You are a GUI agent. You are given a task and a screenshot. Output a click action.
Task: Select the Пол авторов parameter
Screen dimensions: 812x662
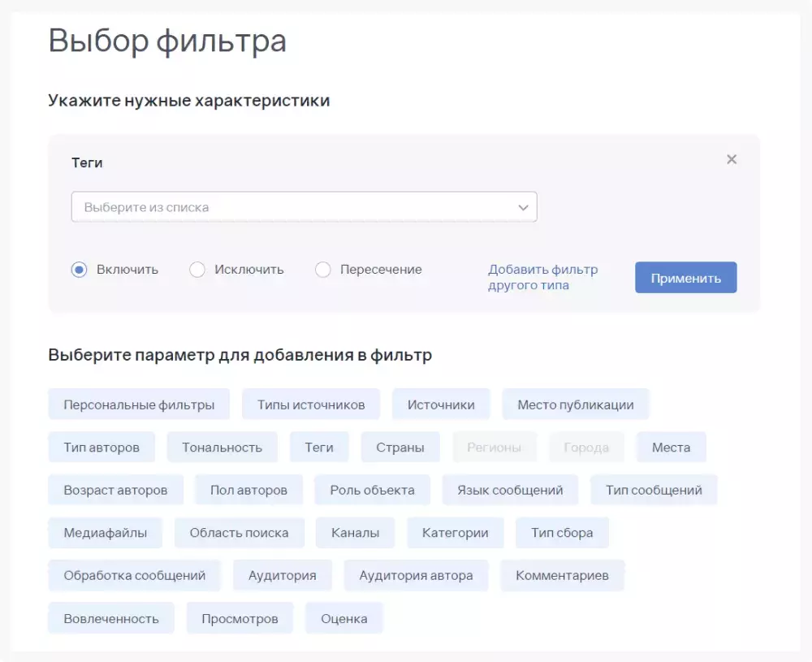(248, 490)
